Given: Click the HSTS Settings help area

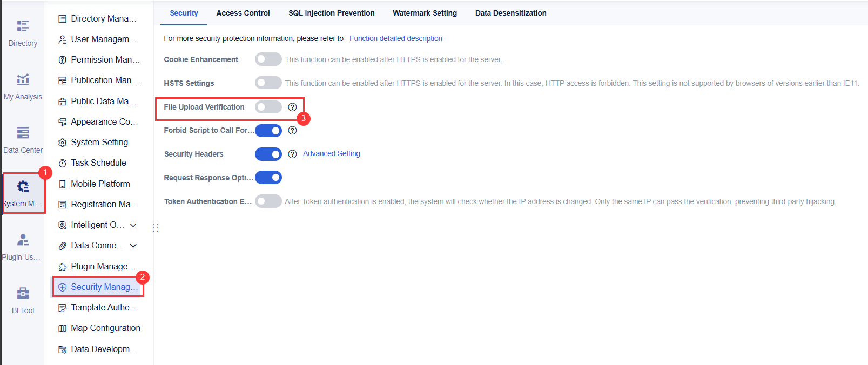Looking at the screenshot, I should [268, 83].
